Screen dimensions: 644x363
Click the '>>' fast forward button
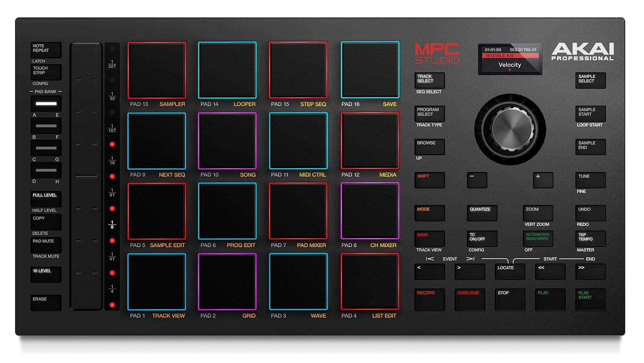click(x=591, y=272)
